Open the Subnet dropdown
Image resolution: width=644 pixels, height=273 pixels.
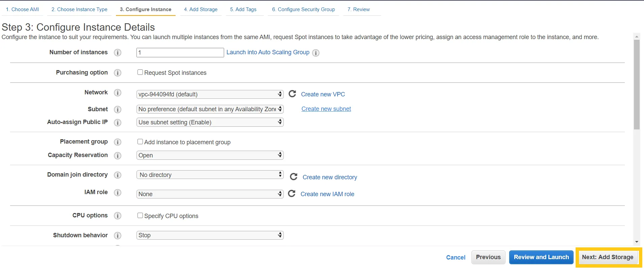(210, 109)
